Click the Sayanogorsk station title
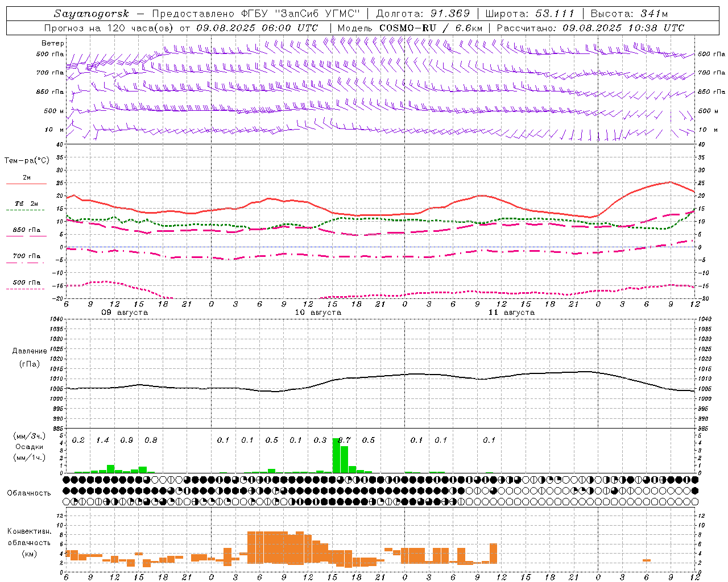The image size is (728, 582). point(91,14)
